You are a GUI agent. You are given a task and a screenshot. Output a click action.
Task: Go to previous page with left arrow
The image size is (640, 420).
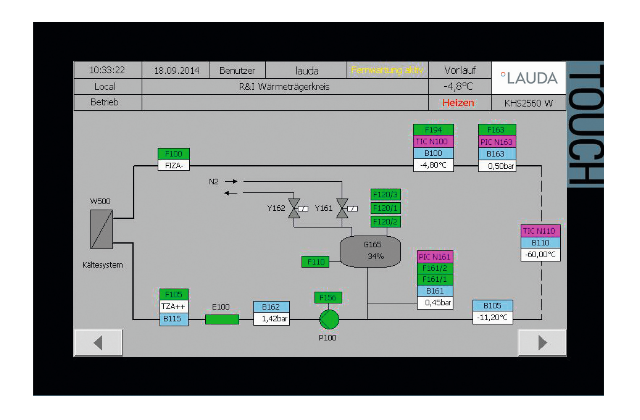[x=100, y=342]
